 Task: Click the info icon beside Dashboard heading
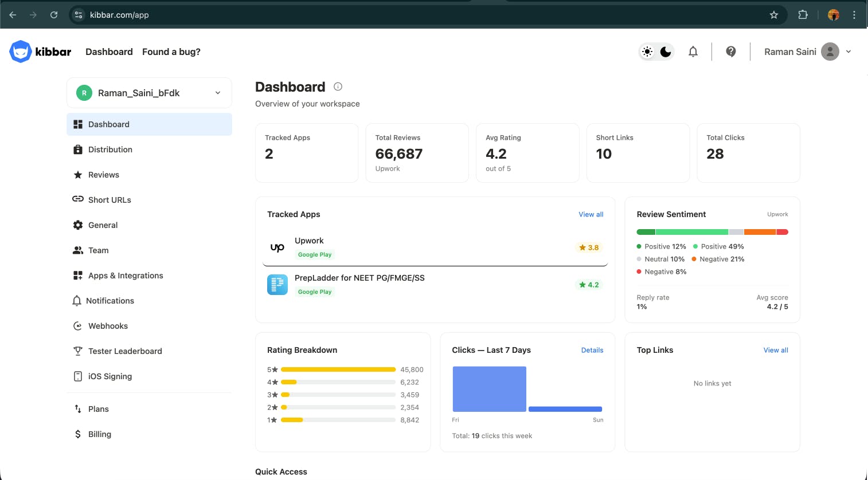pos(338,86)
